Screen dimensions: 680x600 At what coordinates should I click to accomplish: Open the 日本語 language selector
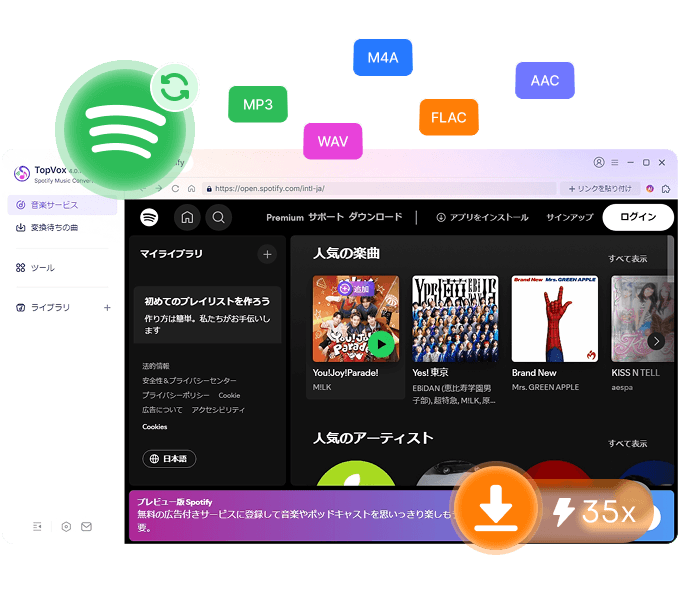tap(169, 459)
